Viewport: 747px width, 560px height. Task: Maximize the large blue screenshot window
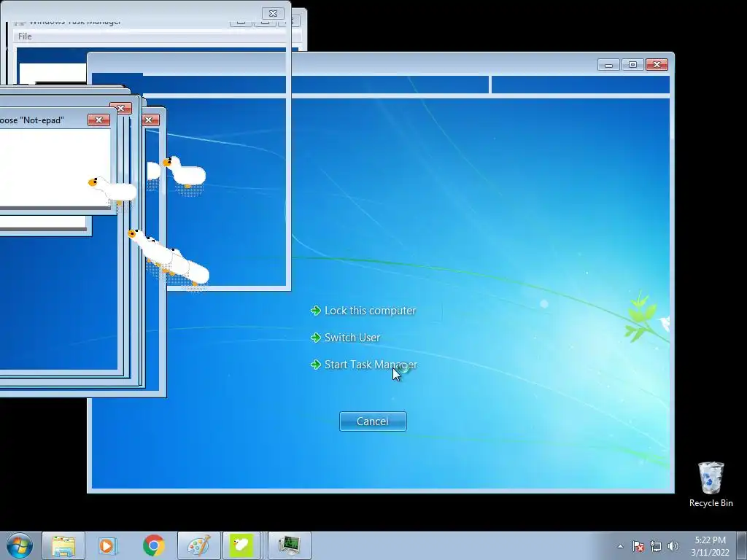pyautogui.click(x=632, y=65)
